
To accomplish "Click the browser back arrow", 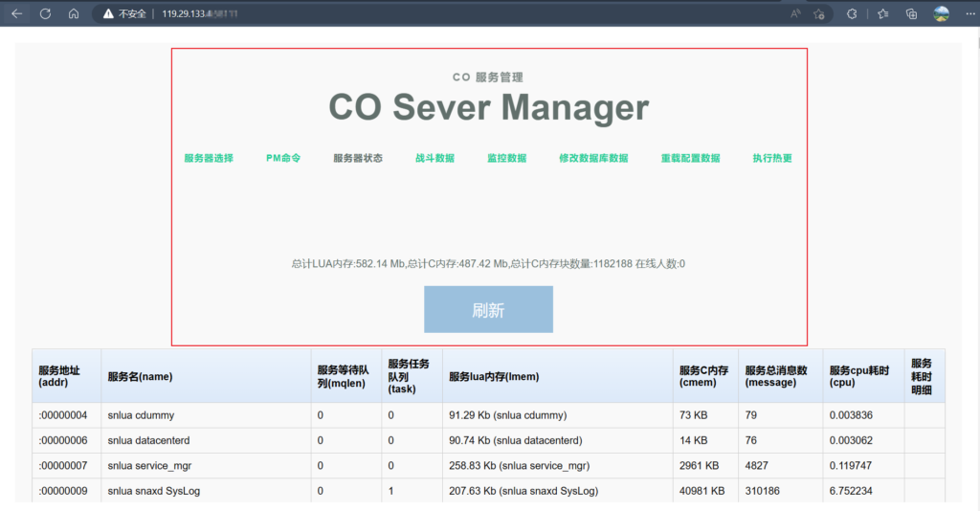I will [x=16, y=13].
